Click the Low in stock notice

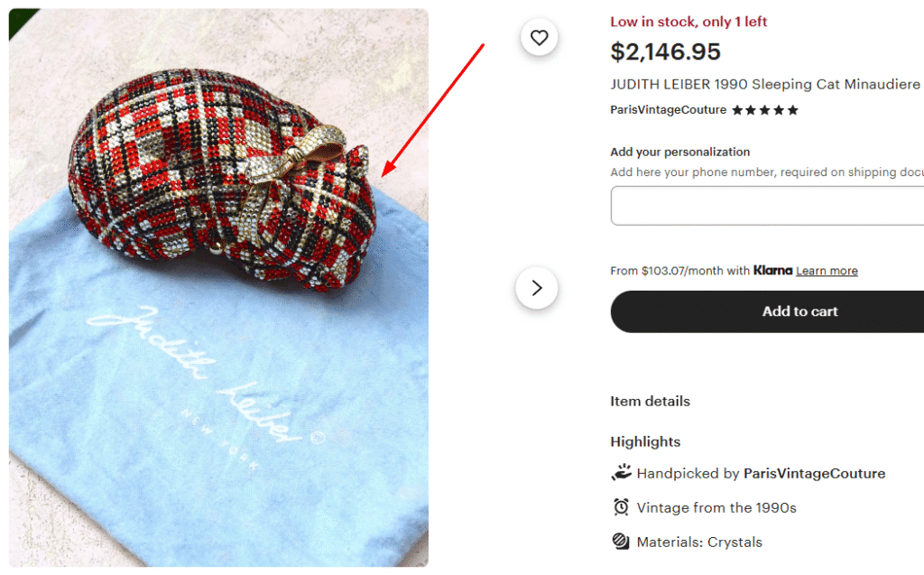pyautogui.click(x=688, y=22)
